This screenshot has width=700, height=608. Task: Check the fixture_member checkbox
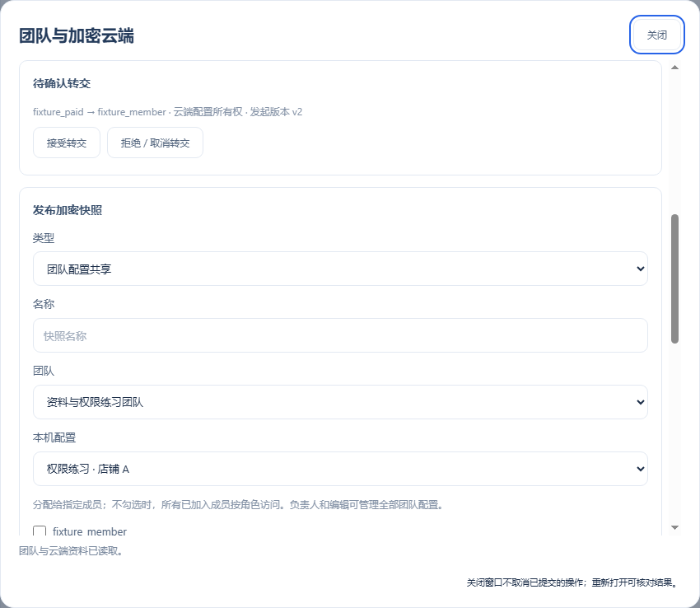(40, 531)
